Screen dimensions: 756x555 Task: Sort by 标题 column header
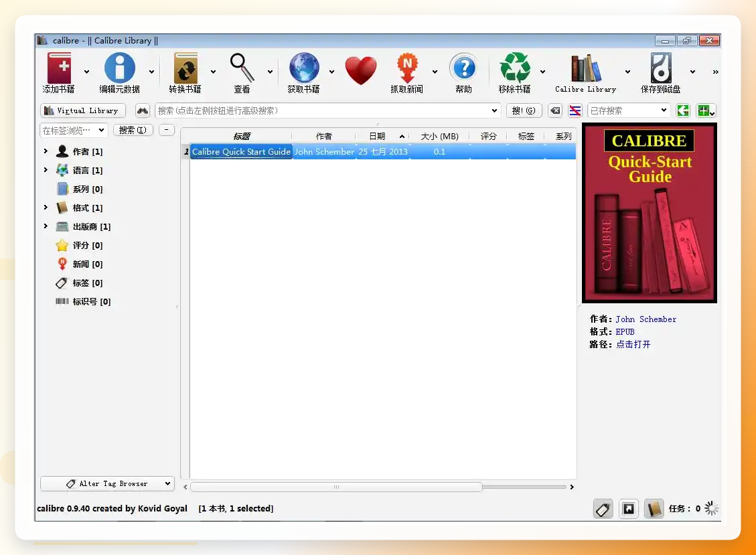click(x=242, y=137)
